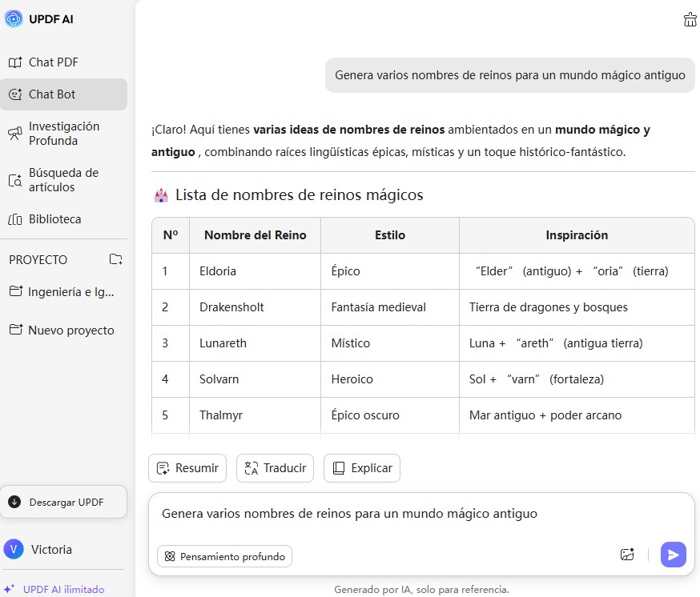The width and height of the screenshot is (700, 597).
Task: Open Investigación Profunda in the sidebar
Action: 63,134
